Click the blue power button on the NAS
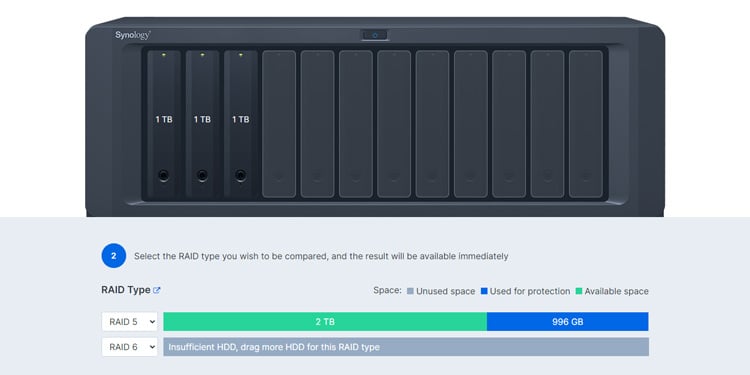 coord(375,35)
